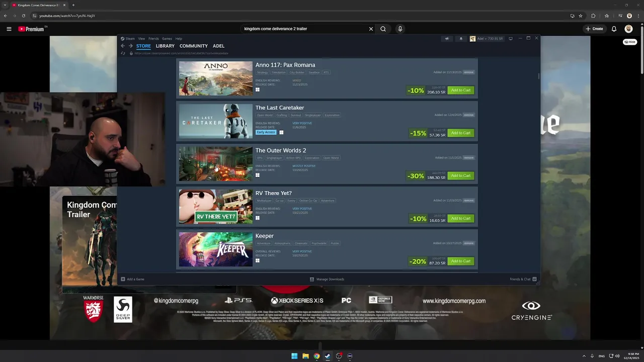Switch to the STORE tab
Screen dimensions: 644x362
(x=143, y=46)
